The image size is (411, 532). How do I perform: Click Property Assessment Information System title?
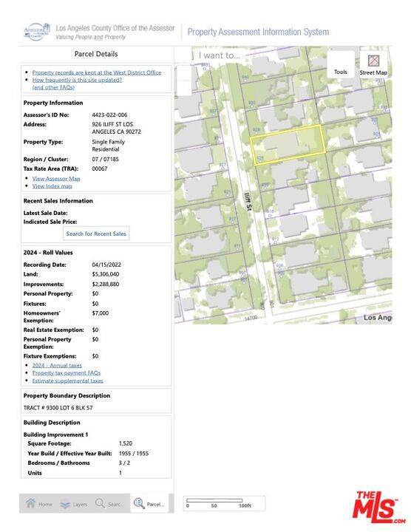coord(258,32)
